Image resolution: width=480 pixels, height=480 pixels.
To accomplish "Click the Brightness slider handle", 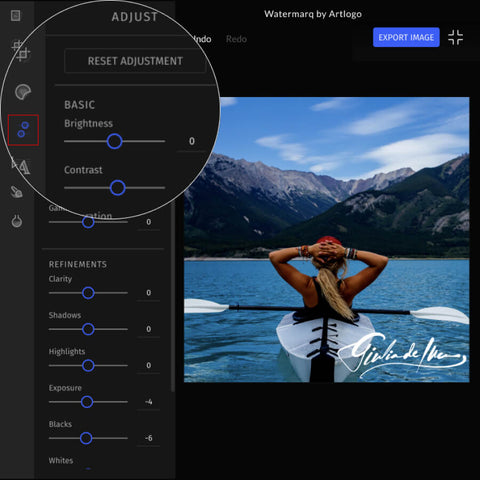I will [114, 141].
